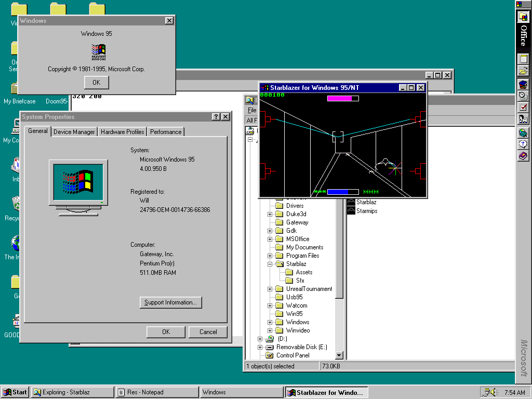The height and width of the screenshot is (399, 532).
Task: Open the Performance tab
Action: pyautogui.click(x=166, y=132)
